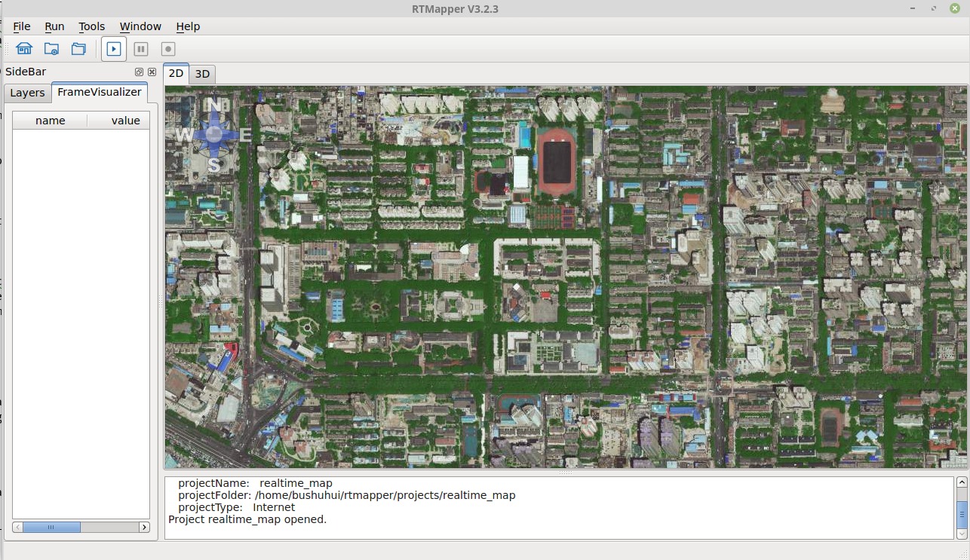The width and height of the screenshot is (970, 560).
Task: Click the 'name' column header
Action: (51, 121)
